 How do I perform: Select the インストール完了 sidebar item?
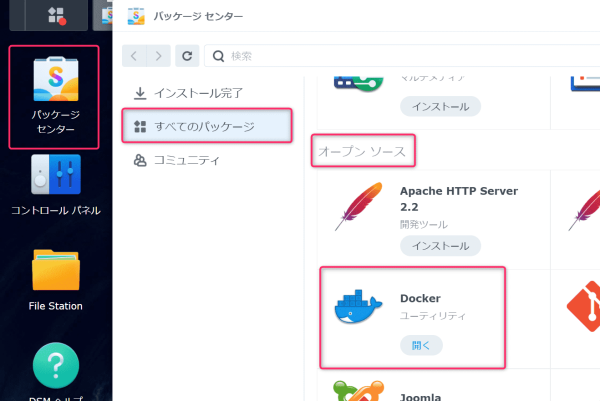pos(207,93)
